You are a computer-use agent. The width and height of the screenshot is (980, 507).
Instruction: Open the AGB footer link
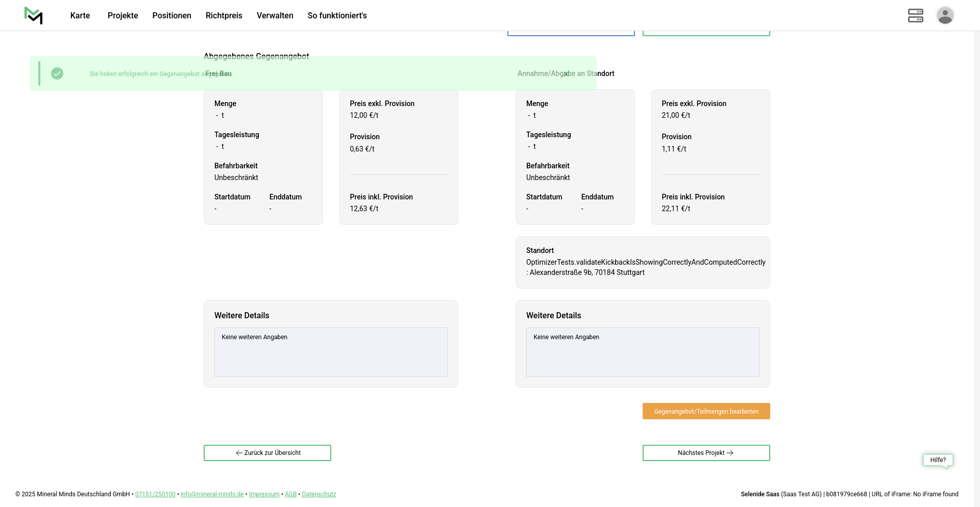click(290, 494)
